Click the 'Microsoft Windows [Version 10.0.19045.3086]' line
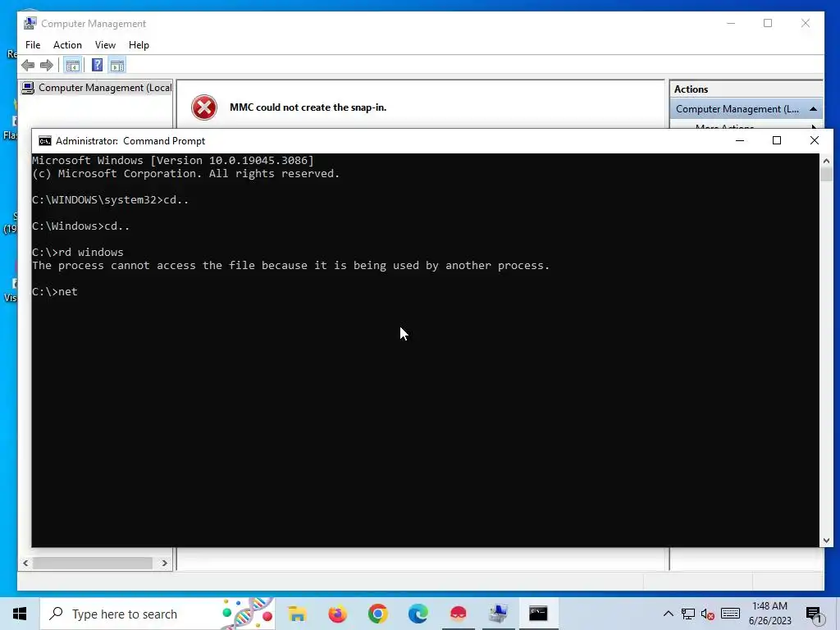The width and height of the screenshot is (840, 630). (173, 160)
